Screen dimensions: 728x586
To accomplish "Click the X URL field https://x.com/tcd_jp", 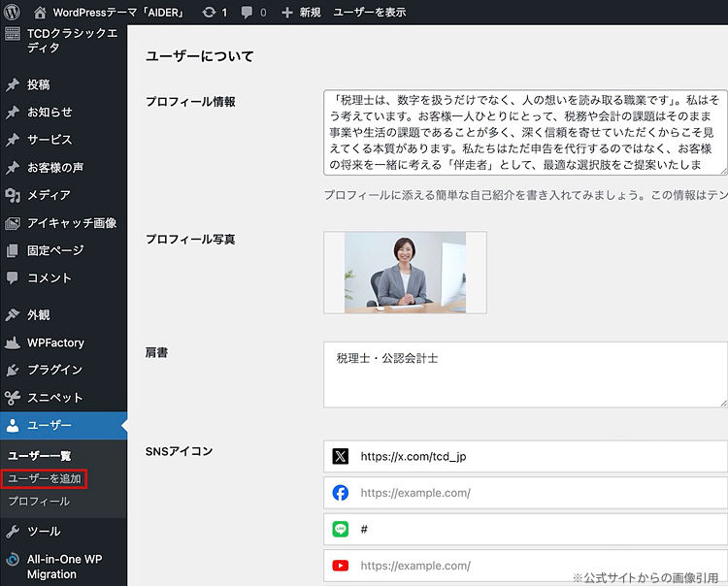I will coord(525,457).
